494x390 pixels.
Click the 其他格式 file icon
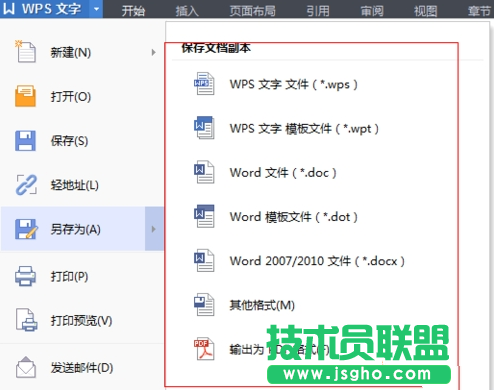[204, 304]
